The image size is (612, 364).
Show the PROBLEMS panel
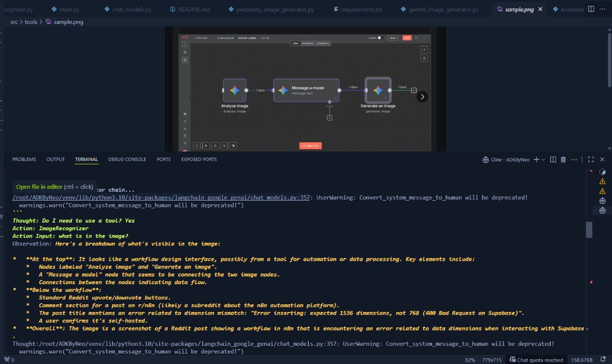click(x=24, y=160)
